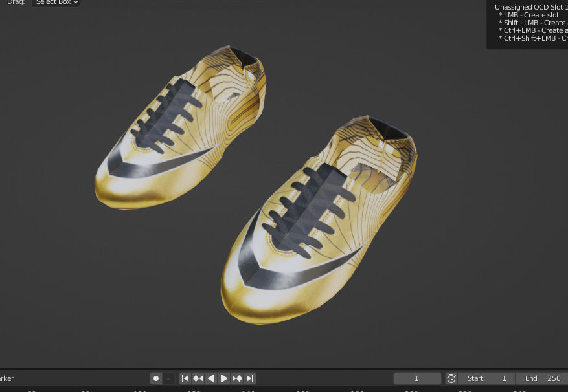The width and height of the screenshot is (568, 392).
Task: Jump to next keyframe
Action: 237,378
